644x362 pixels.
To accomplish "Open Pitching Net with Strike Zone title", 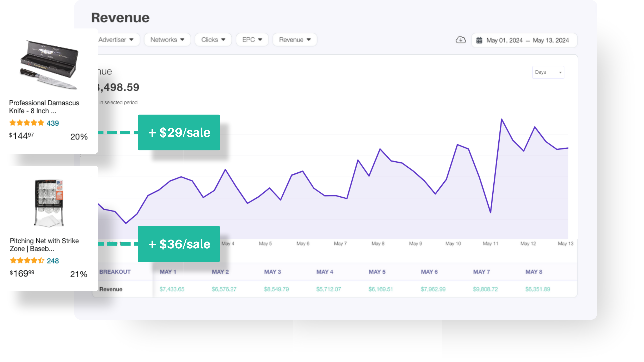I will tap(44, 245).
